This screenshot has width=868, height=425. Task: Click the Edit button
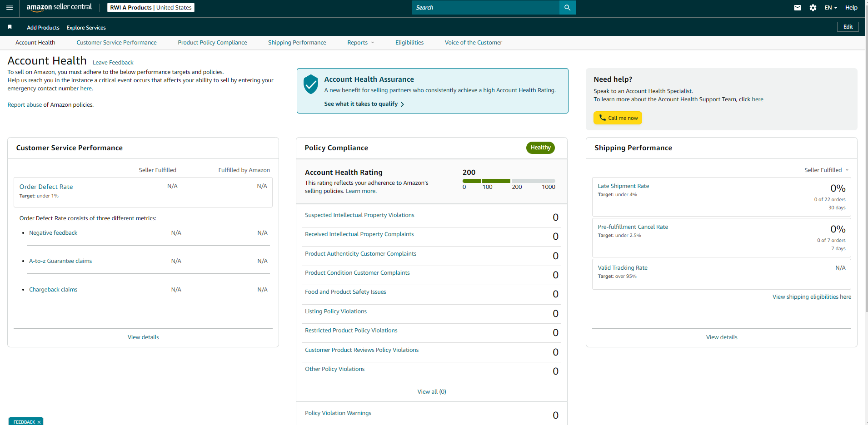click(x=848, y=27)
